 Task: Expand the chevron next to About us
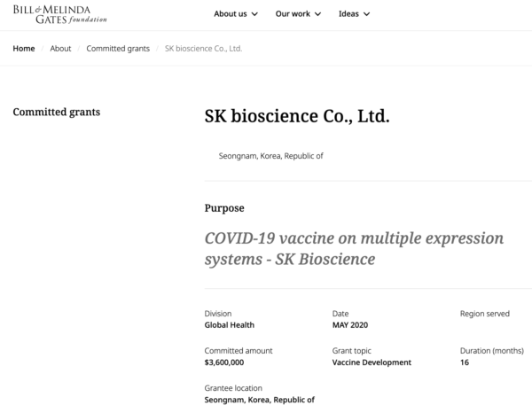point(255,14)
